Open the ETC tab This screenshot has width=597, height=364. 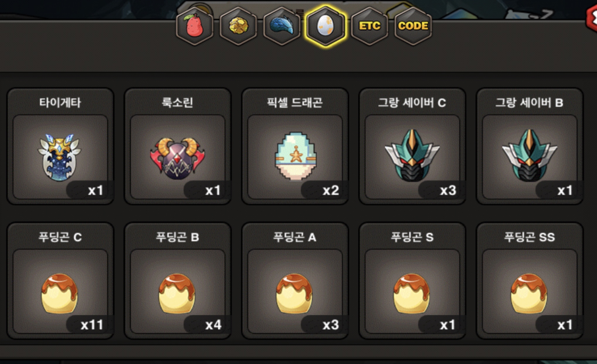(x=369, y=26)
